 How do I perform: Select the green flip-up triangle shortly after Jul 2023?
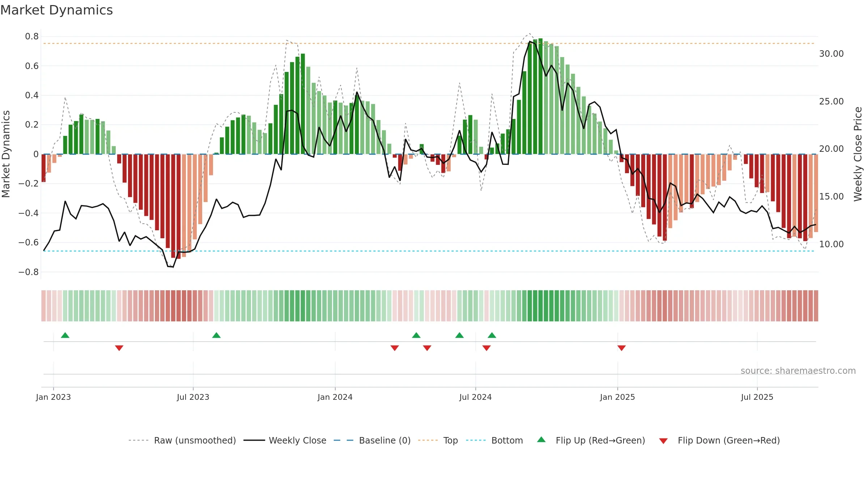tap(216, 335)
